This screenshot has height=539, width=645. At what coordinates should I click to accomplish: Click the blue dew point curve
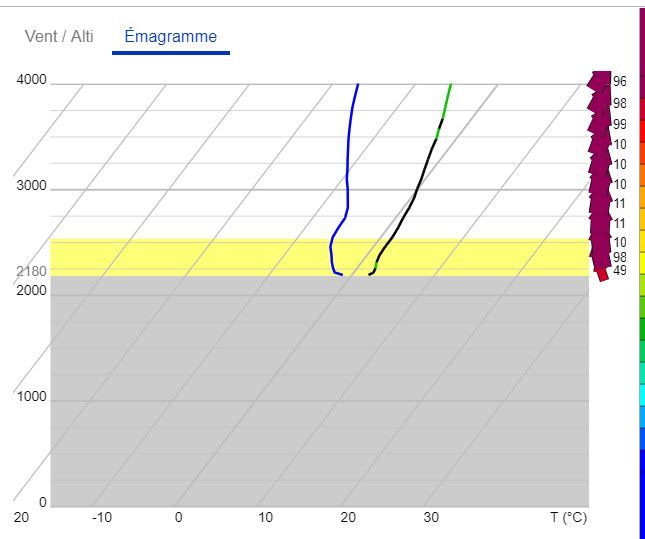click(348, 181)
